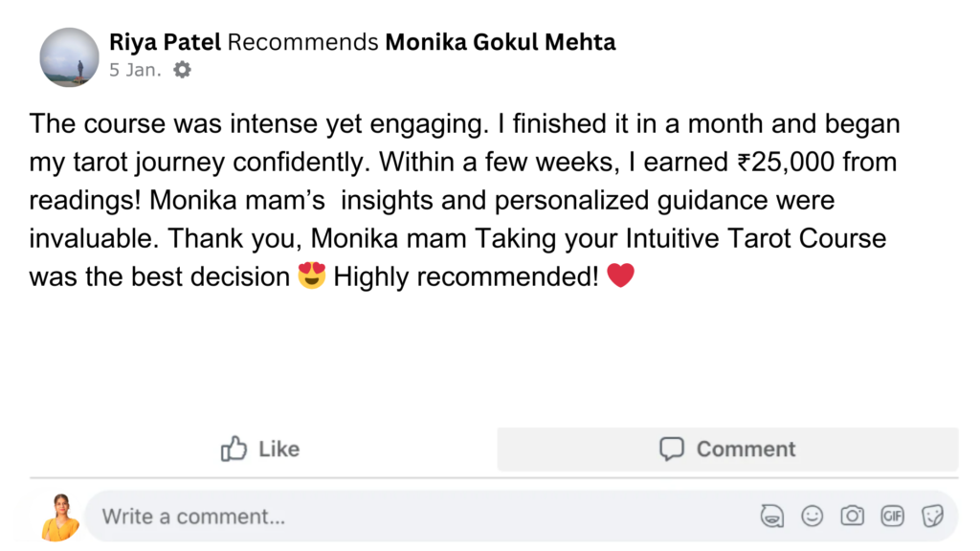The width and height of the screenshot is (980, 551).
Task: Click the GIF icon in comment box
Action: click(892, 517)
